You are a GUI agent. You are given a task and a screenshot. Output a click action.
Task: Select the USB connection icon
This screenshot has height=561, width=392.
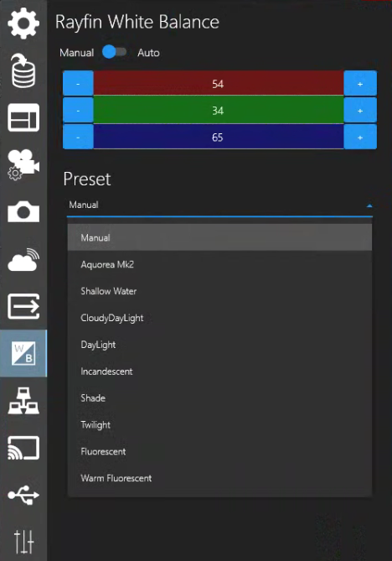click(x=23, y=495)
